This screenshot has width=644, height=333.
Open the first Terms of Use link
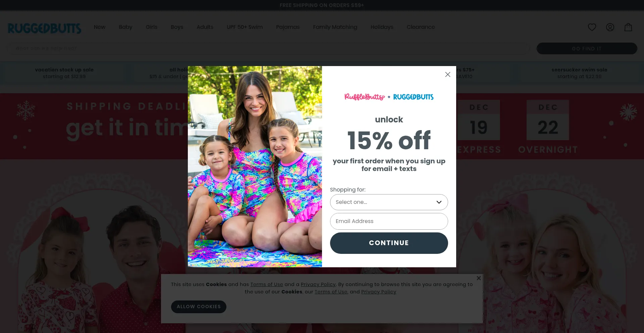point(267,284)
